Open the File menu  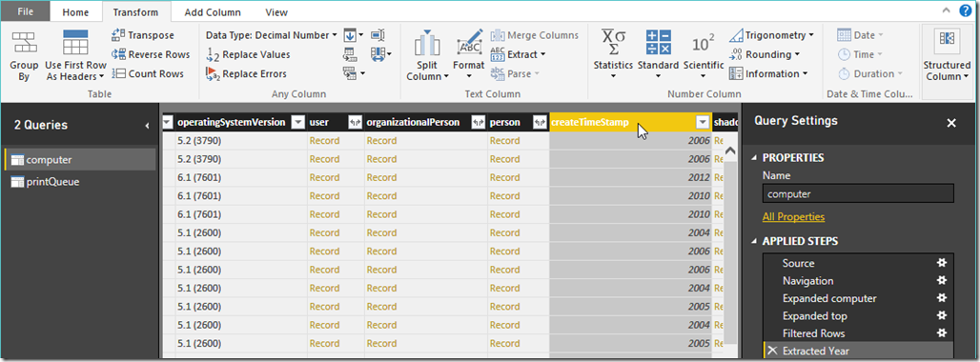26,11
